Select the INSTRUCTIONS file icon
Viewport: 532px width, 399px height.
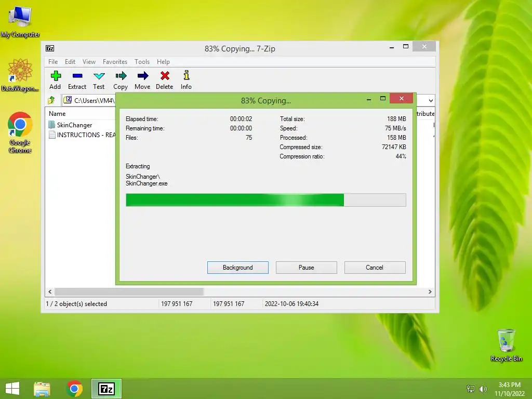pos(52,135)
